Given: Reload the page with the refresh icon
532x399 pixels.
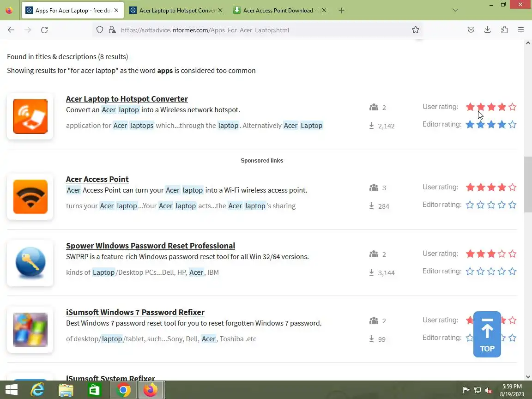Looking at the screenshot, I should click(44, 30).
